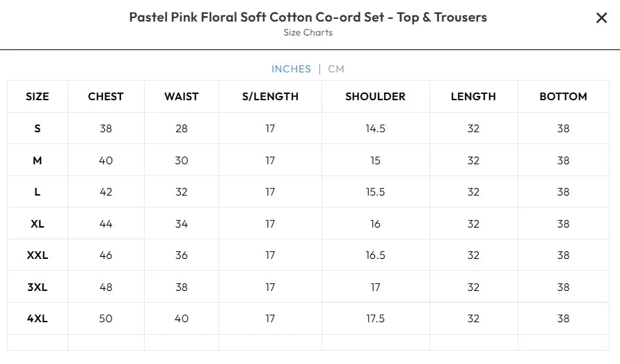Click the BOTTOM column header
This screenshot has width=620, height=364.
(x=563, y=97)
